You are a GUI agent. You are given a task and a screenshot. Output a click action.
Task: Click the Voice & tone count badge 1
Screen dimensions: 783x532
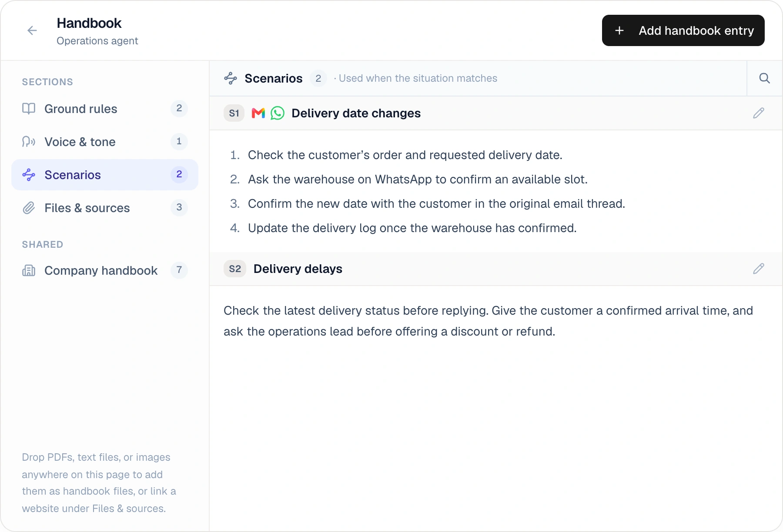(179, 141)
